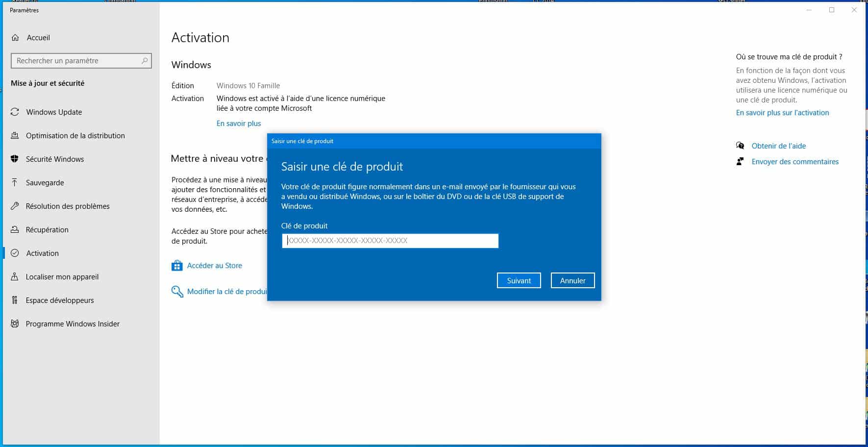
Task: Click the Localiser mon appareil icon
Action: 14,276
